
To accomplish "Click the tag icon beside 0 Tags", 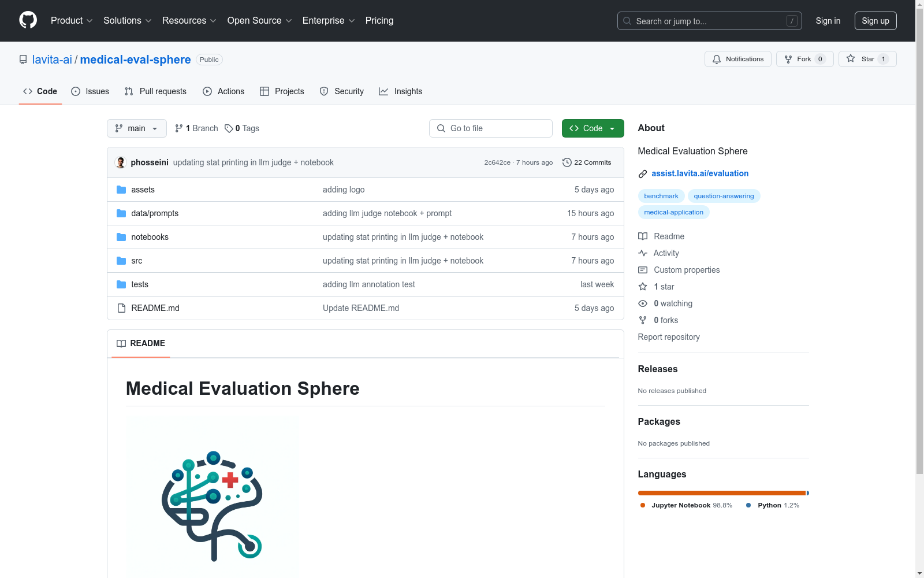I will click(229, 128).
